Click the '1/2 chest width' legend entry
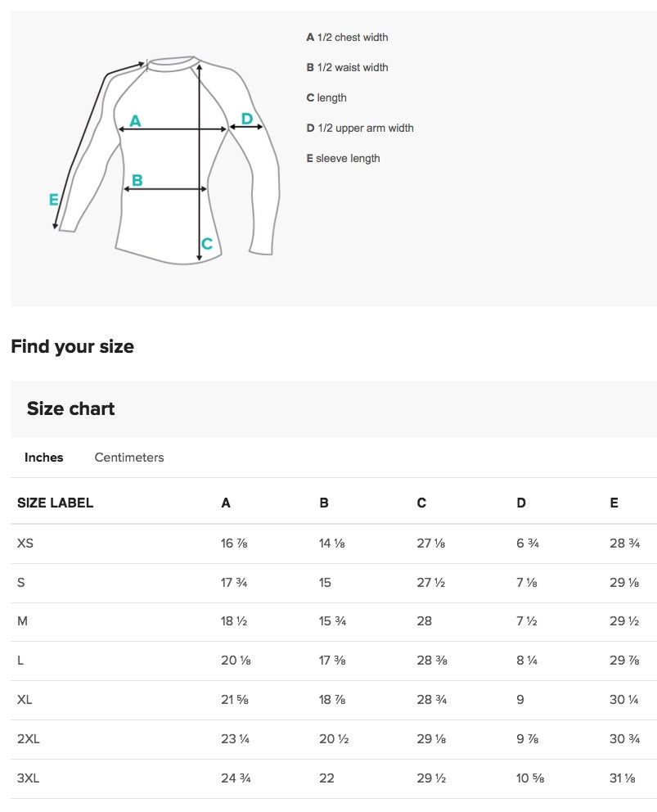This screenshot has height=812, width=657. point(348,38)
